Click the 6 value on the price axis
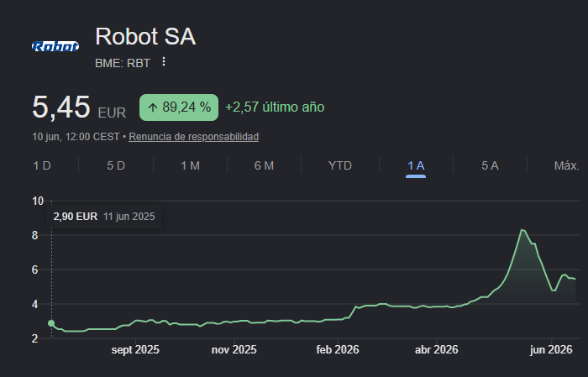Screen dimensions: 588x377 tap(35, 270)
